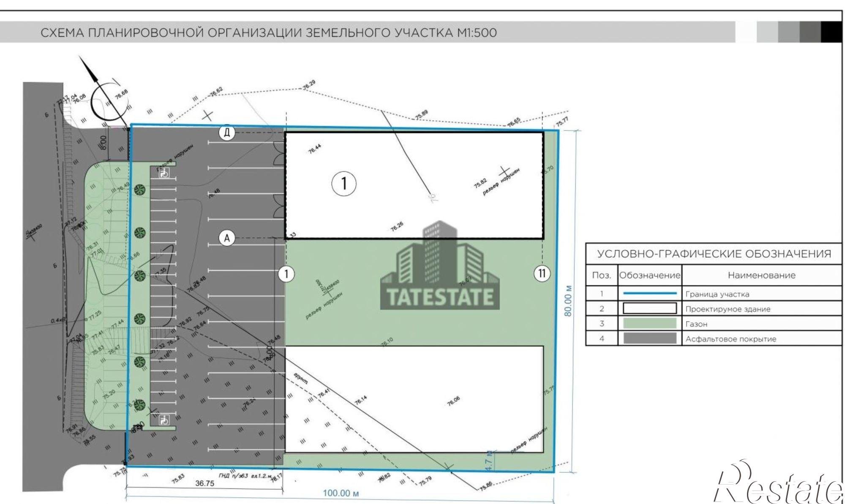Click the upper double-door swing symbol on the building

tap(280, 153)
